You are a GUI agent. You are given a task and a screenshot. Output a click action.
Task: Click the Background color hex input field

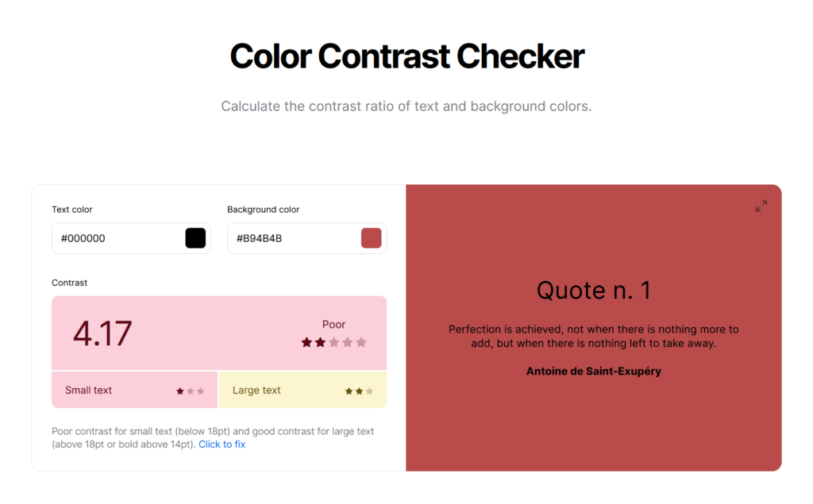292,238
